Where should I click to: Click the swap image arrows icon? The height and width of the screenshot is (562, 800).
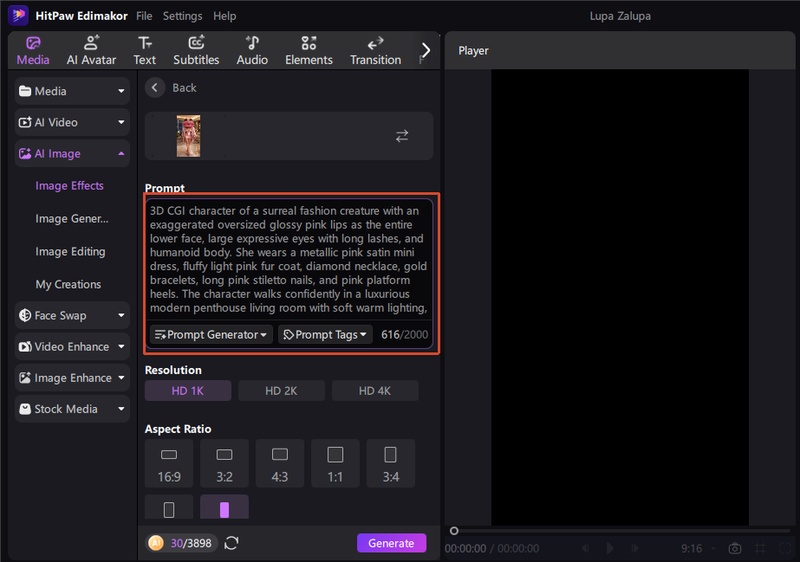pyautogui.click(x=402, y=136)
